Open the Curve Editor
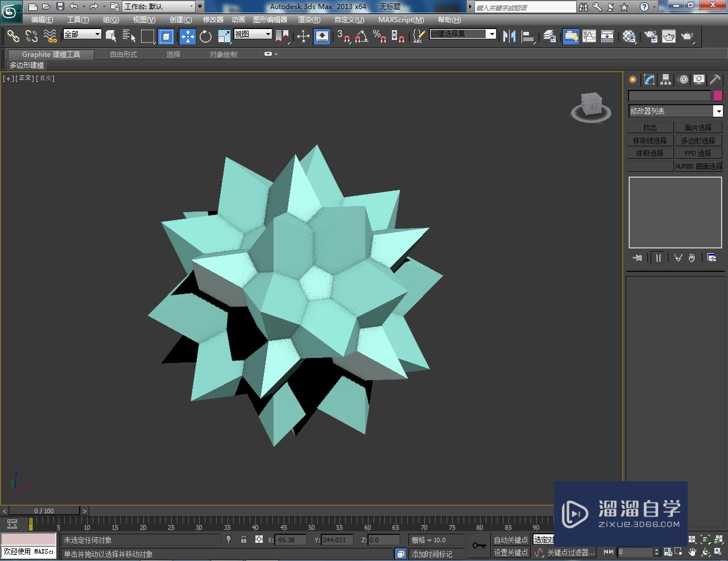 [589, 36]
